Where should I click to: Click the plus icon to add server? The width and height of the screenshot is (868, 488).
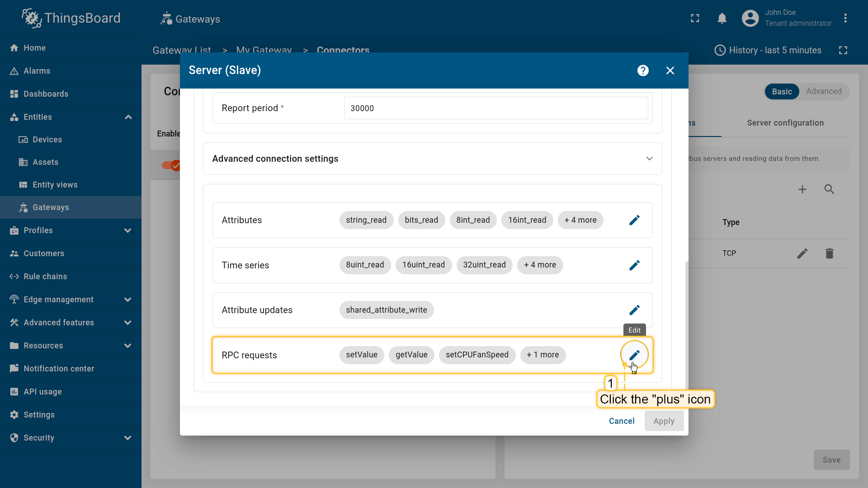click(x=802, y=189)
